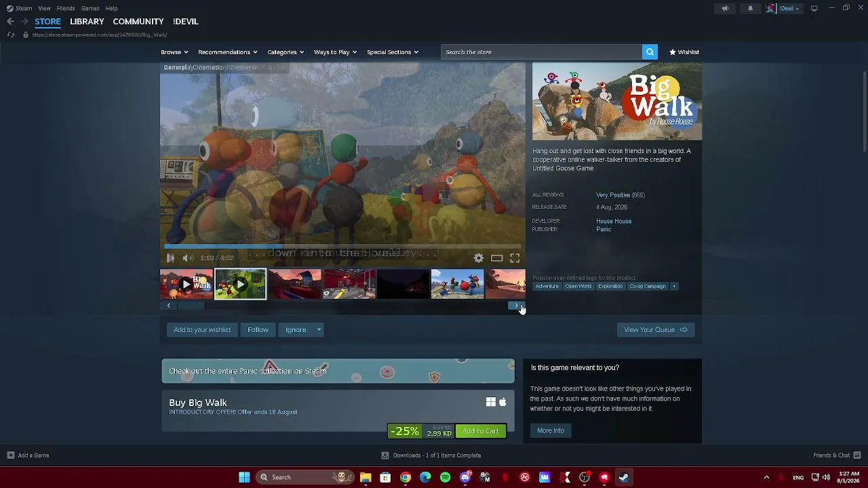Select the Exploration tag

[610, 286]
